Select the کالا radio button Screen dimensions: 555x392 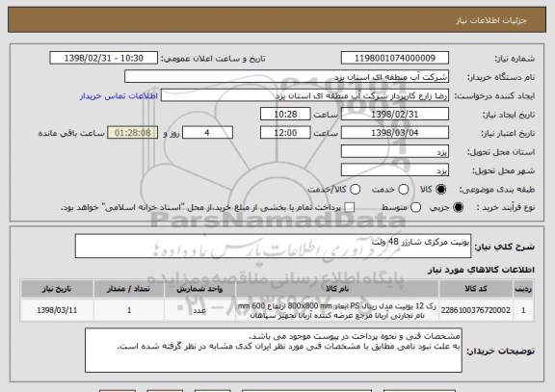(440, 190)
